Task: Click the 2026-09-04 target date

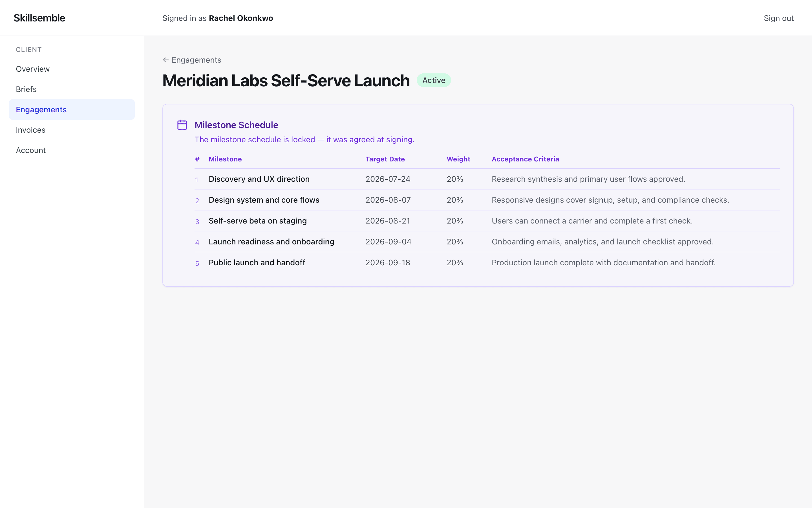Action: point(388,242)
